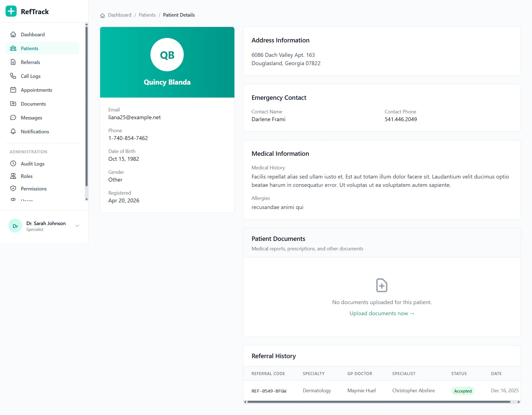532x415 pixels.
Task: Open Permissions under Administration
Action: pos(42,189)
